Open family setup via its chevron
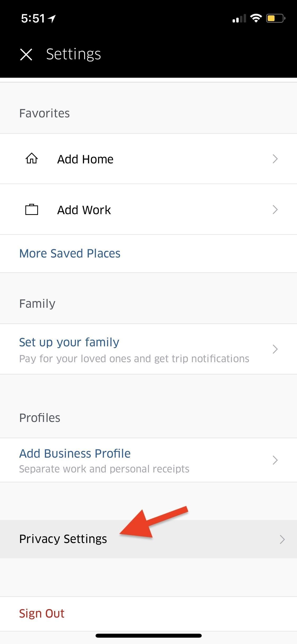The height and width of the screenshot is (644, 297). [275, 349]
